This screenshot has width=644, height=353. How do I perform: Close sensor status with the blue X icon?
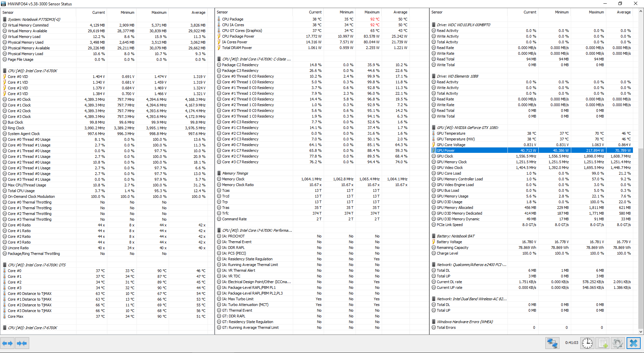pyautogui.click(x=634, y=343)
